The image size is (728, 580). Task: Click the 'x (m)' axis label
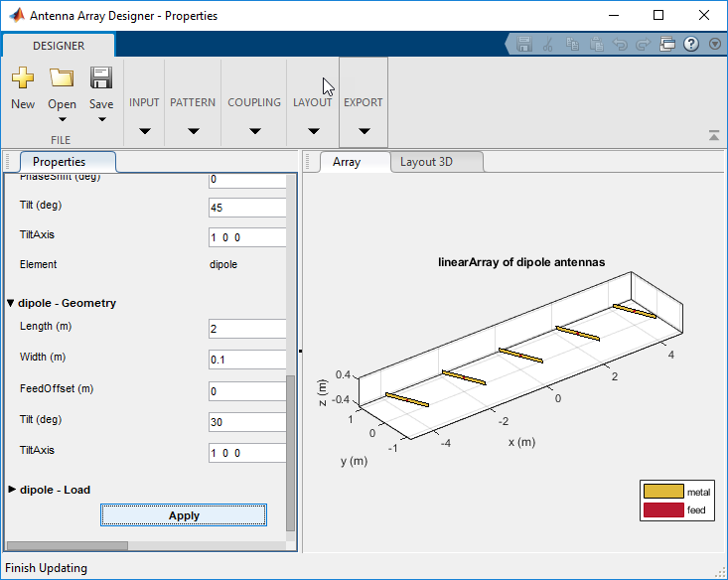521,442
